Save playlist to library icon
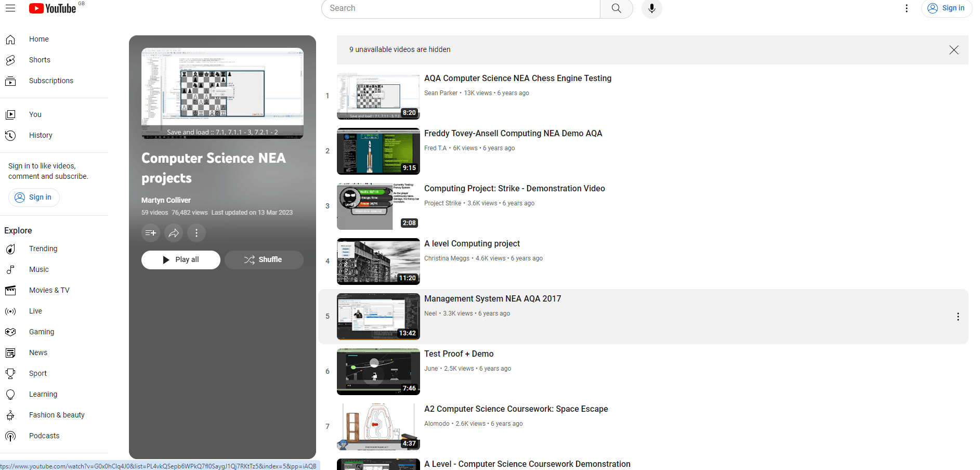This screenshot has height=470, width=980. (x=151, y=233)
